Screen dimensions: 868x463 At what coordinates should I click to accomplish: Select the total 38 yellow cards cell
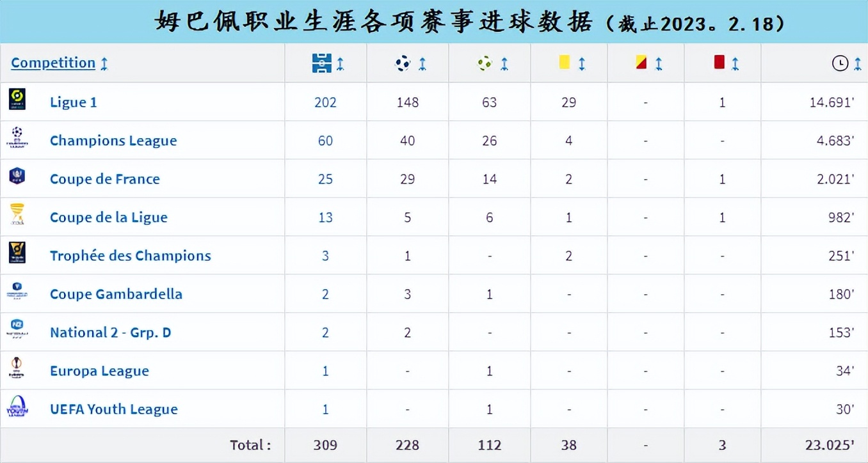tap(569, 445)
